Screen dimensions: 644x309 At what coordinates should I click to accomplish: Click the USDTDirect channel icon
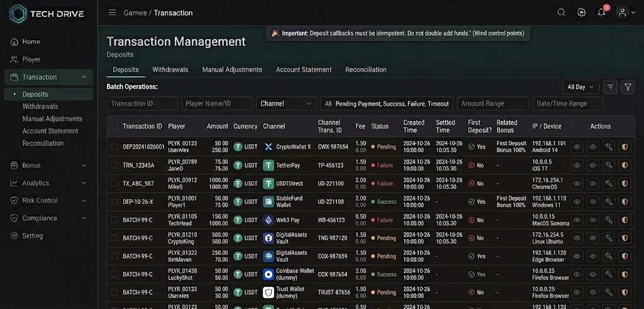[x=268, y=183]
